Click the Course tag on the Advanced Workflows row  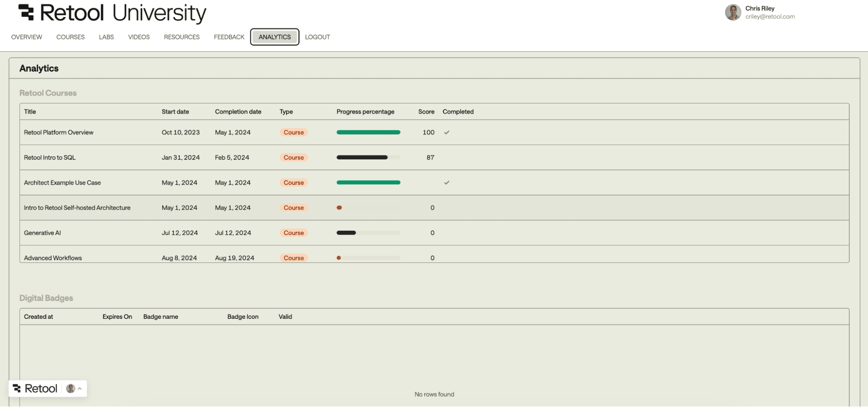tap(294, 258)
